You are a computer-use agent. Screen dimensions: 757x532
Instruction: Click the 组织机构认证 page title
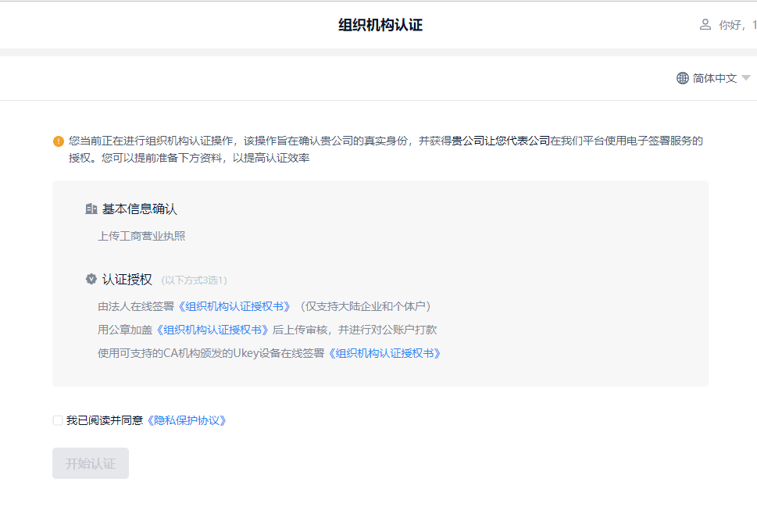(380, 24)
